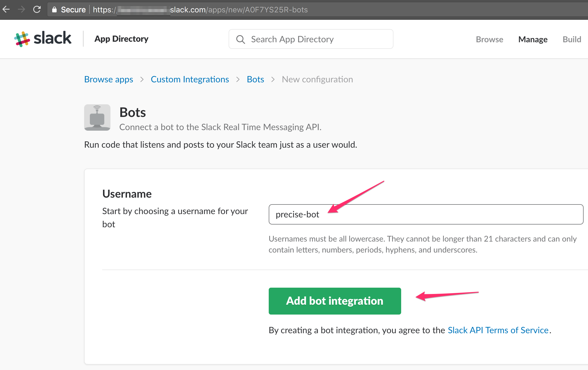
Task: Click 'Start by choosing a username' text
Action: point(175,217)
